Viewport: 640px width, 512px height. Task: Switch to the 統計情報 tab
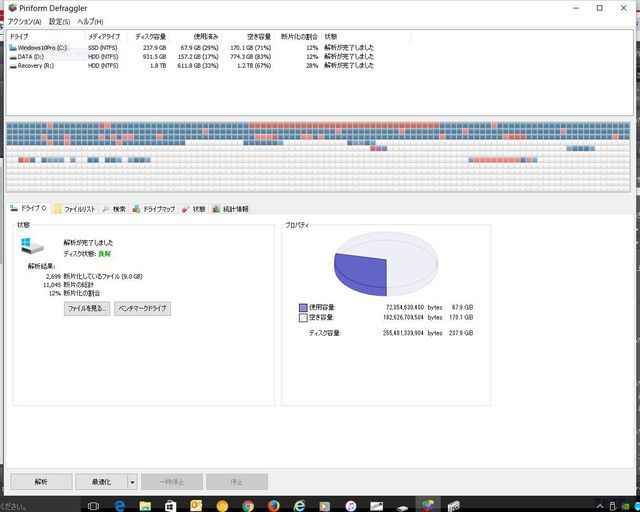point(231,209)
